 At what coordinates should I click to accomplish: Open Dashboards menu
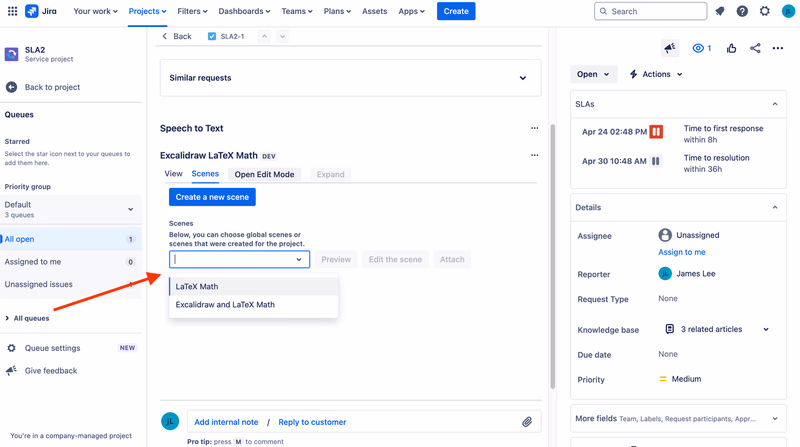point(244,11)
